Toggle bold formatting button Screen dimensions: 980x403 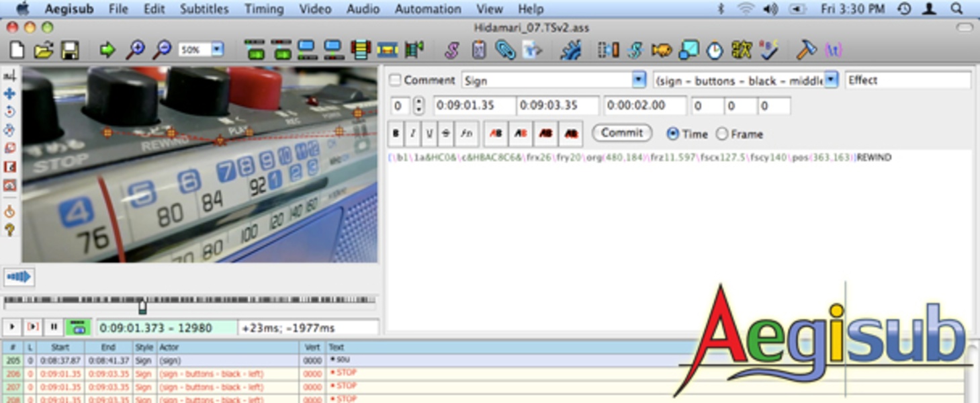point(396,134)
